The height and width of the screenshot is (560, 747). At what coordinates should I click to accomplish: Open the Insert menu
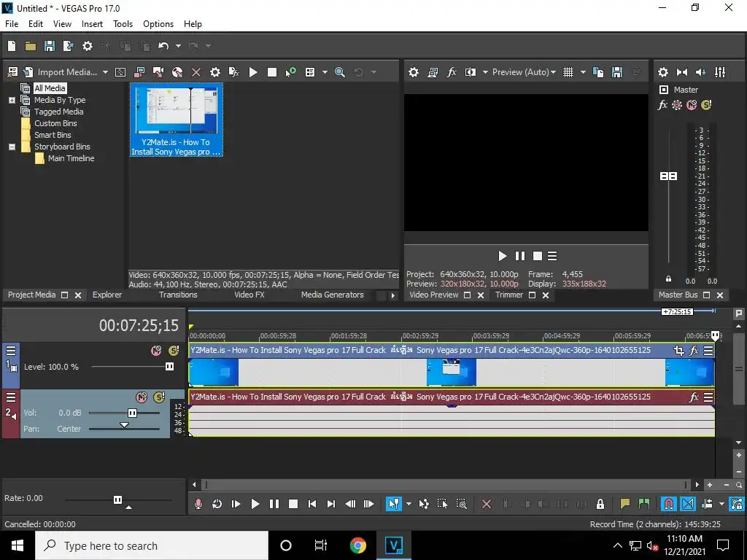92,24
